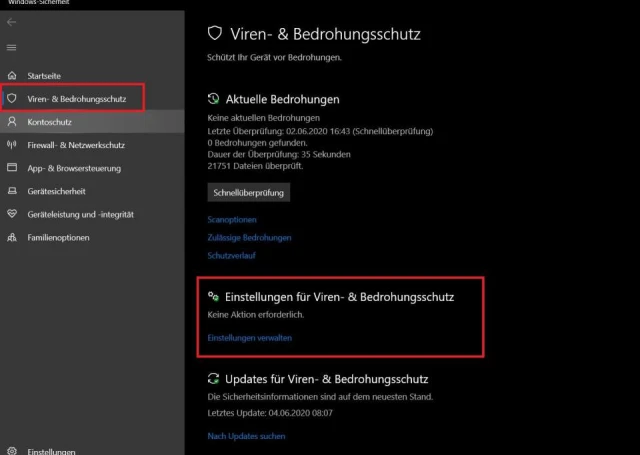Click the Letztes Update timestamp line
The width and height of the screenshot is (640, 455).
pyautogui.click(x=270, y=413)
